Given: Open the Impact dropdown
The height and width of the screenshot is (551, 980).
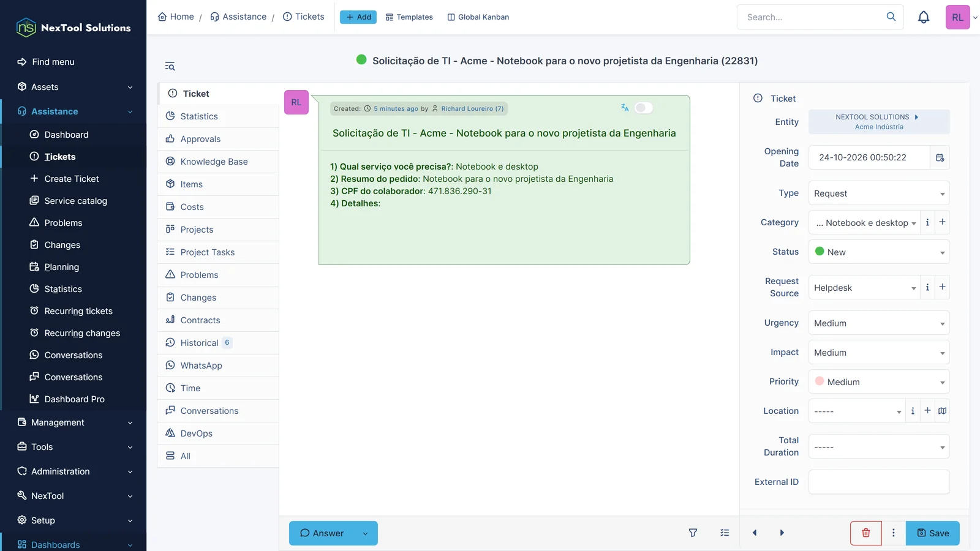Looking at the screenshot, I should (x=879, y=353).
